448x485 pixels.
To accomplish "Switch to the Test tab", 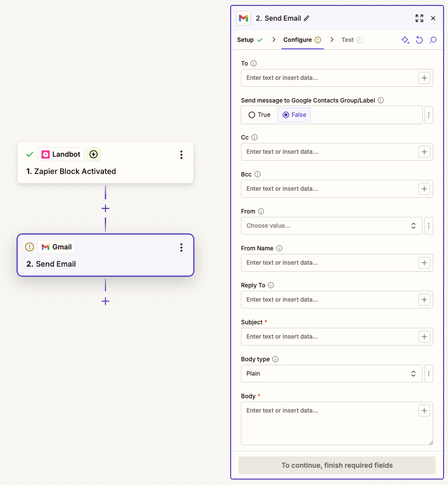I will pos(352,40).
